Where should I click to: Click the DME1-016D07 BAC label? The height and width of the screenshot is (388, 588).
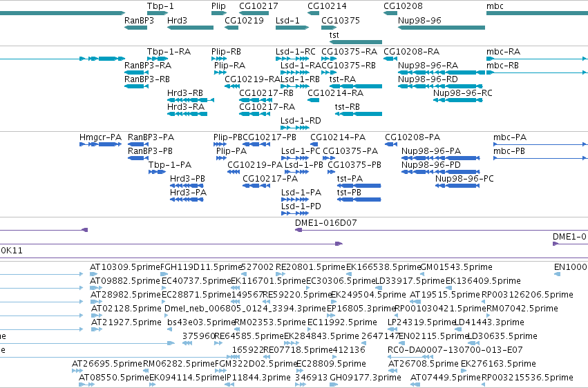pos(326,223)
